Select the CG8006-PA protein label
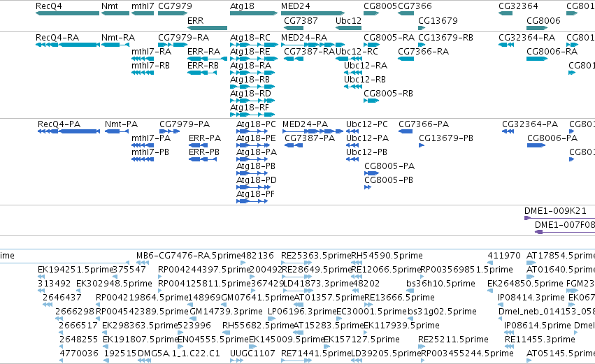This screenshot has width=595, height=364. point(552,139)
